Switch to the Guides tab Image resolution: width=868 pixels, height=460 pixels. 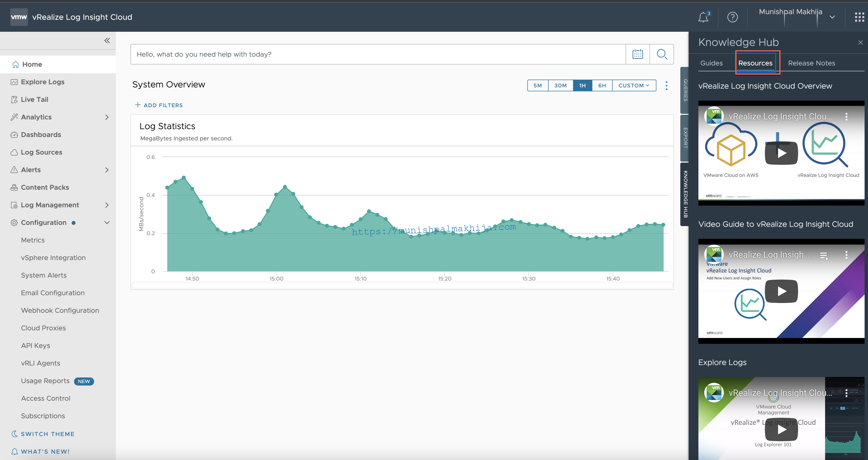711,63
